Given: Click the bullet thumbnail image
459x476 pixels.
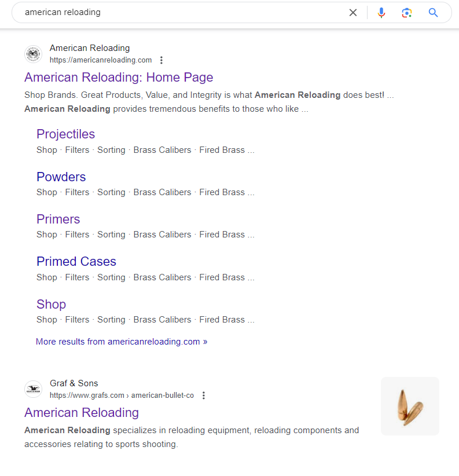Looking at the screenshot, I should coord(410,406).
